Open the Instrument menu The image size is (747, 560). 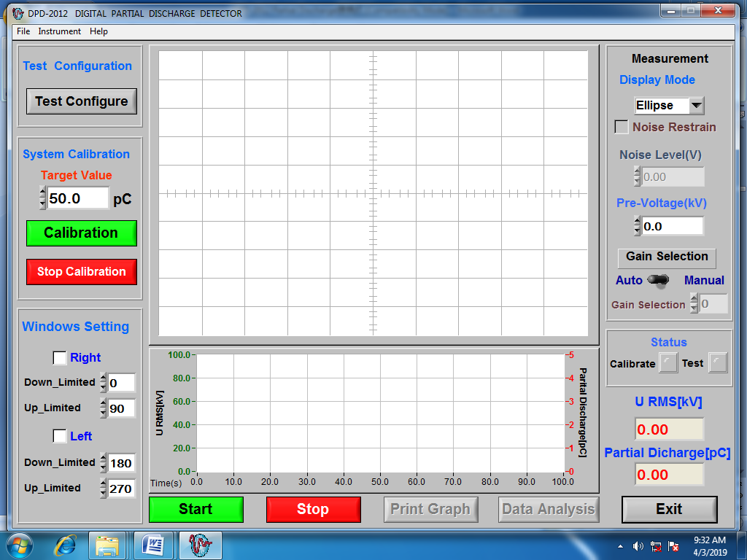point(60,31)
